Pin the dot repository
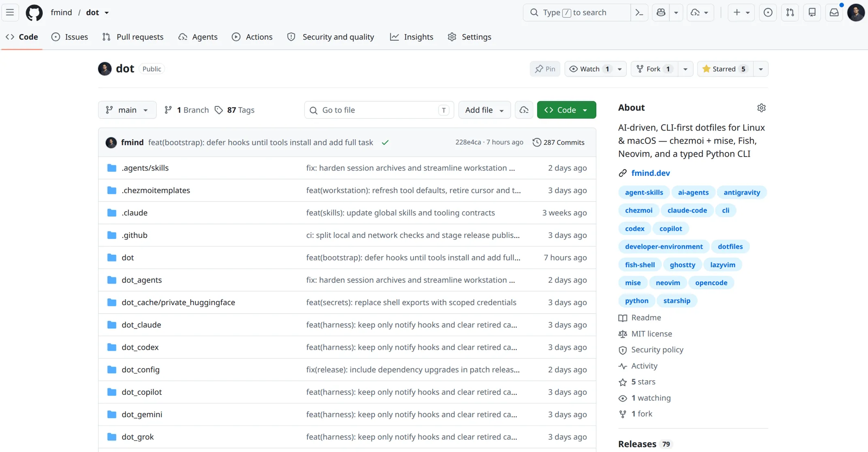This screenshot has height=452, width=868. click(545, 69)
